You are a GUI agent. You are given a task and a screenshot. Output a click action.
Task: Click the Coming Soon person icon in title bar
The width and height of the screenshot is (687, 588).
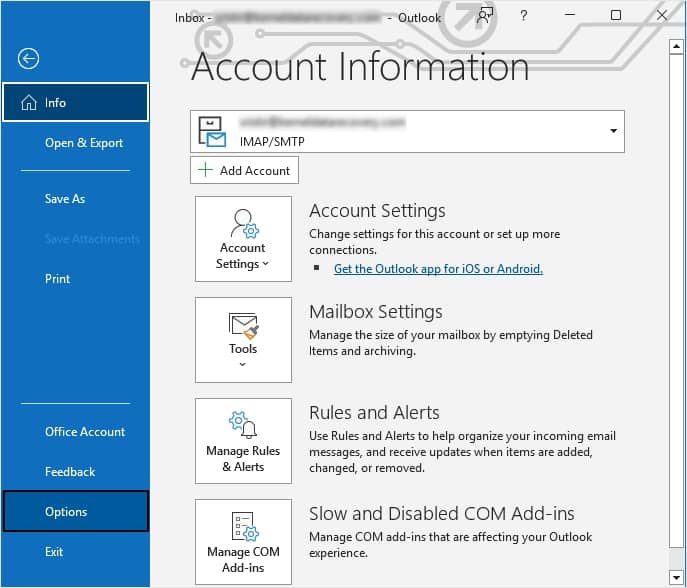(x=485, y=16)
